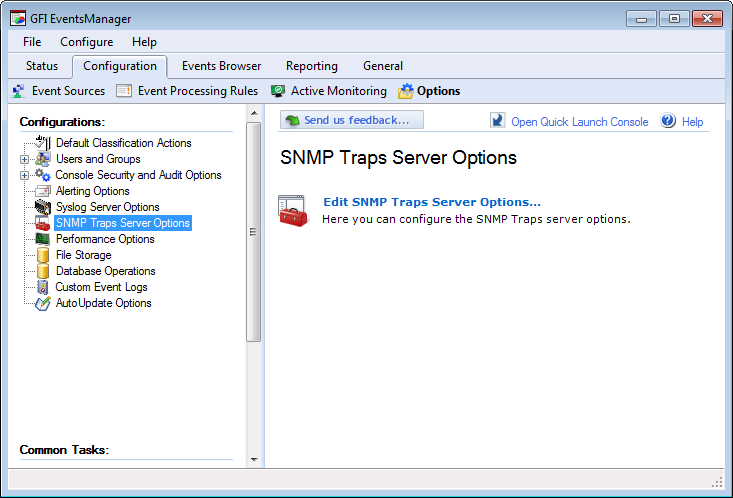Switch to the Events Browser tab

click(x=222, y=66)
